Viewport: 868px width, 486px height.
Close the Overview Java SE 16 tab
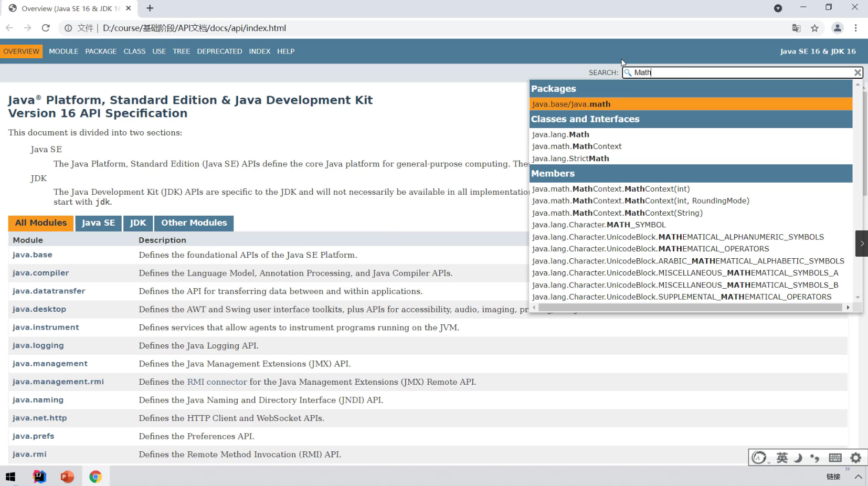point(129,8)
